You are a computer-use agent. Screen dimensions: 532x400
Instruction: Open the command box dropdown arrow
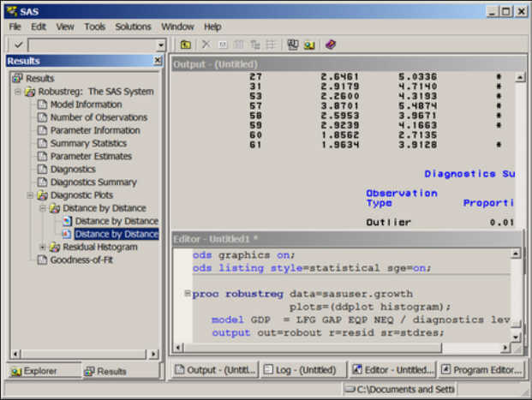tap(160, 45)
